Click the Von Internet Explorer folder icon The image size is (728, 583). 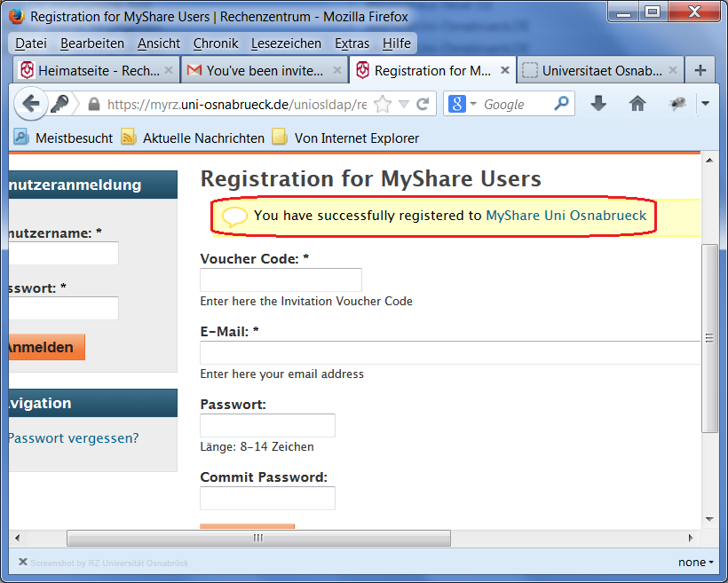280,138
